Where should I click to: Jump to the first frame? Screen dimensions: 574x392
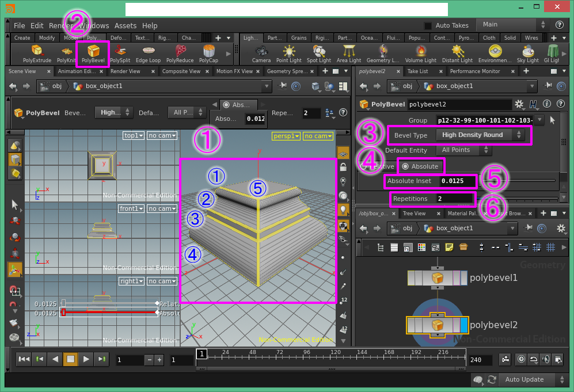24,359
